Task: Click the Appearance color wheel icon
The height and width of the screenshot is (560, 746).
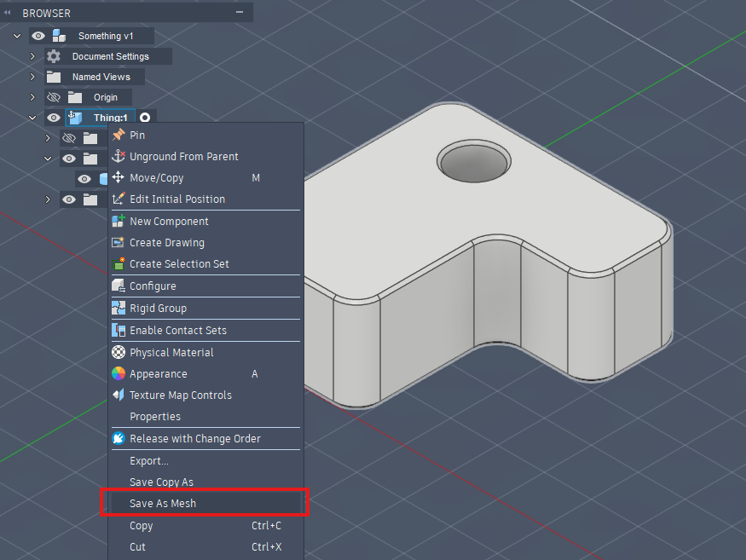Action: point(119,373)
